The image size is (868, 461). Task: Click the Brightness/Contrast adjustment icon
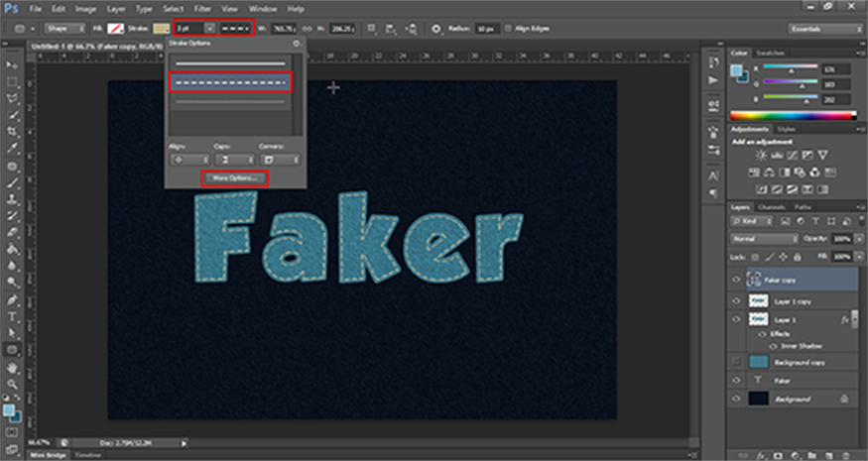(x=761, y=157)
